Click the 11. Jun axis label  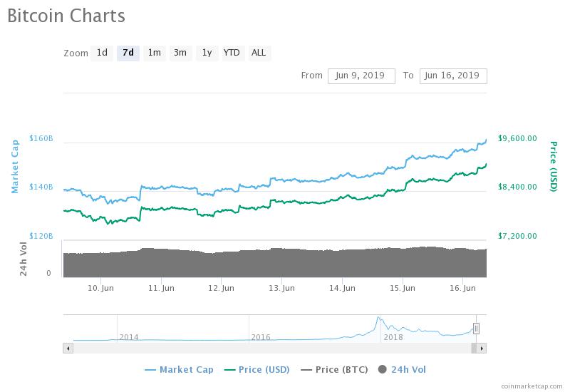tap(161, 288)
